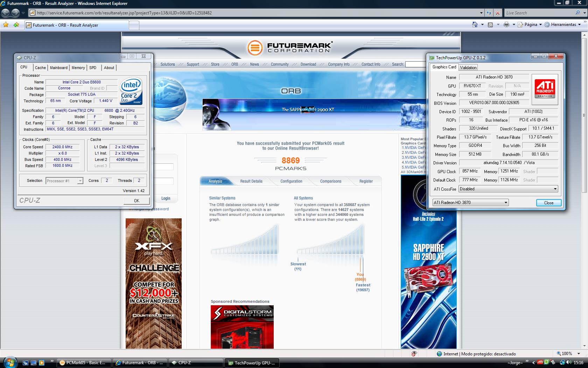
Task: Open the Live Search options dropdown
Action: click(x=584, y=13)
